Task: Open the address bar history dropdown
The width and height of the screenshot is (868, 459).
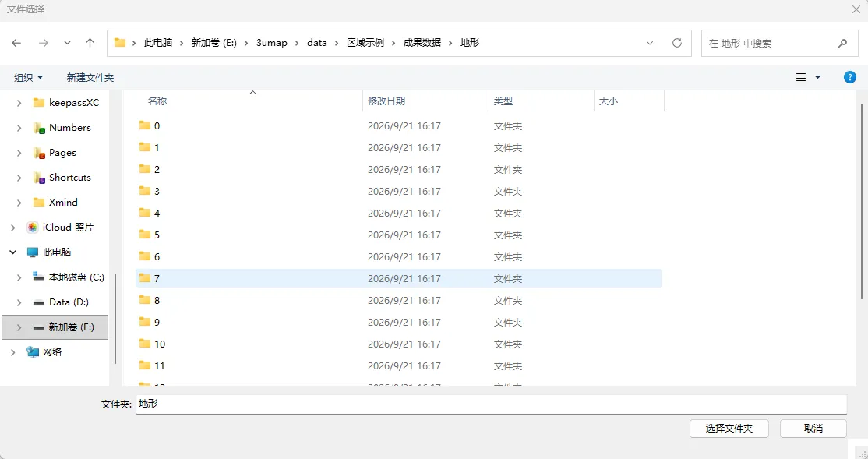Action: pos(650,43)
